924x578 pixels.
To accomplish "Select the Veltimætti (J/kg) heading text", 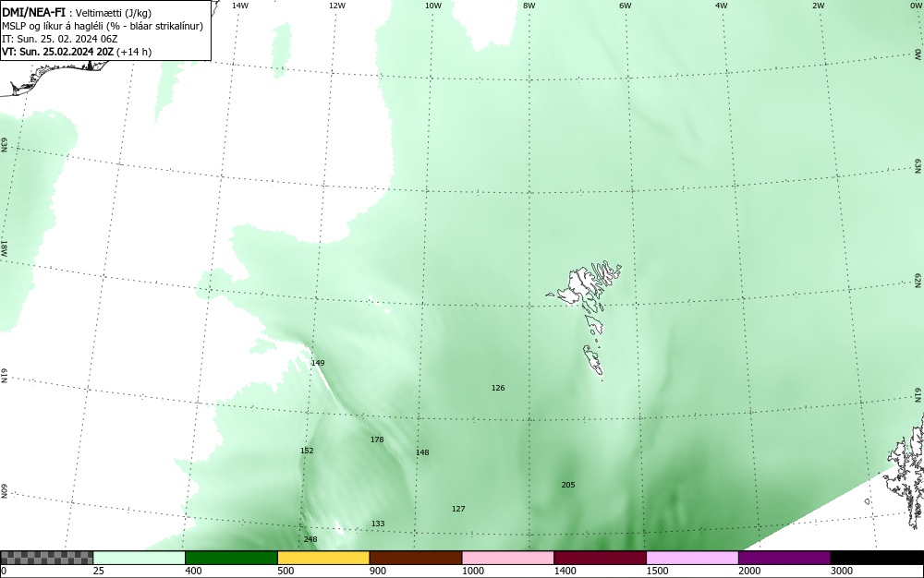I will 114,13.
